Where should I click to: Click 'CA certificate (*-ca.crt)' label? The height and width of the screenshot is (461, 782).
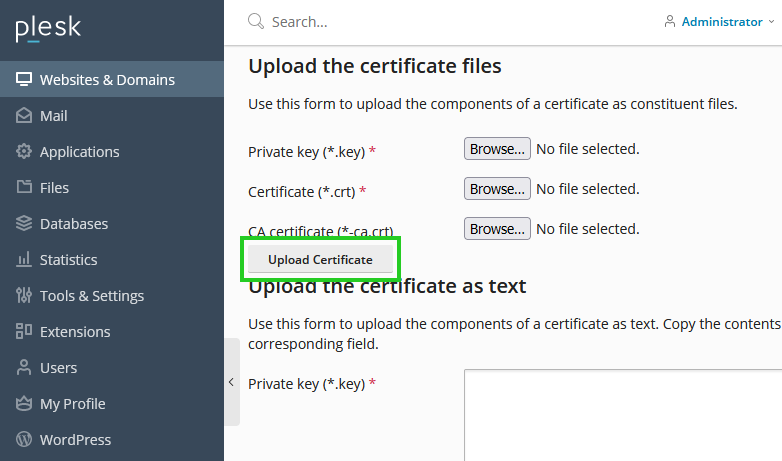point(321,231)
